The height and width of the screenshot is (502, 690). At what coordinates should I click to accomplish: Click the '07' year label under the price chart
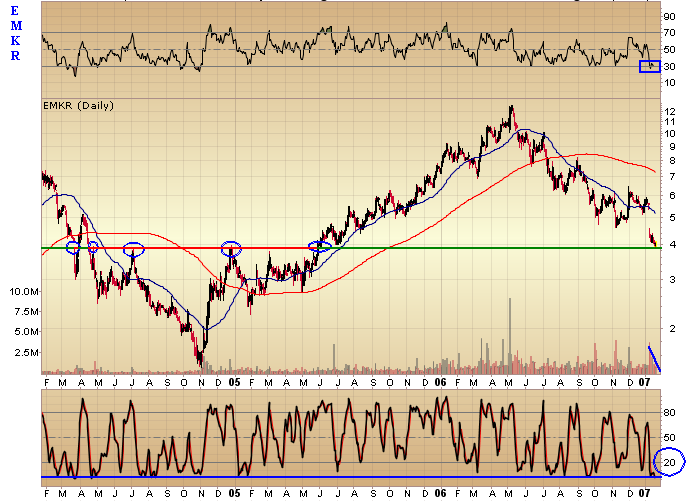click(644, 382)
